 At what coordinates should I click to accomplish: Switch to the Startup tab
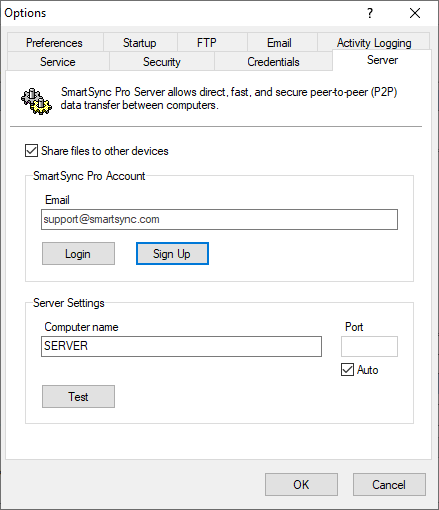140,42
